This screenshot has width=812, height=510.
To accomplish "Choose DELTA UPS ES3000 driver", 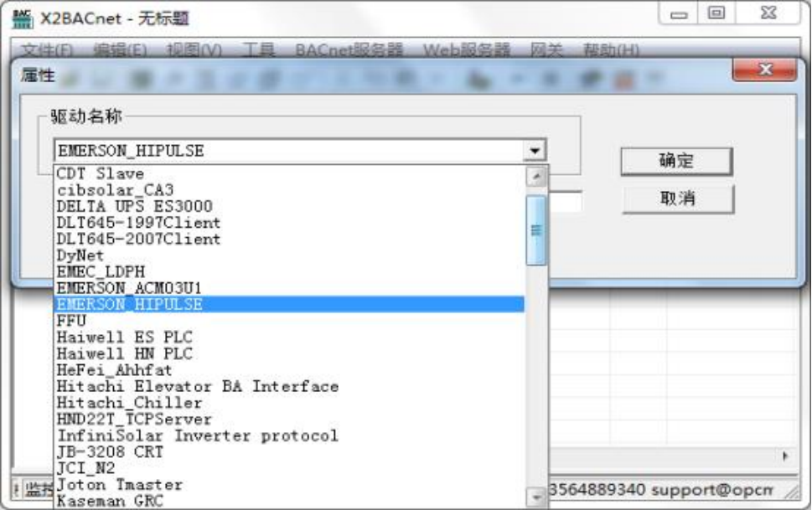I will pos(289,207).
